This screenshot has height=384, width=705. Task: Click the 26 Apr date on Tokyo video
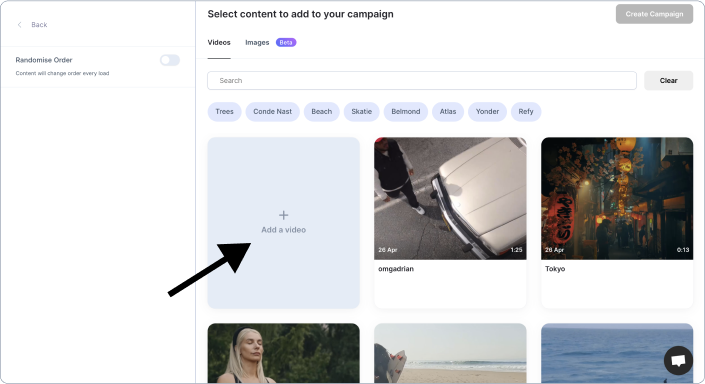coord(554,250)
